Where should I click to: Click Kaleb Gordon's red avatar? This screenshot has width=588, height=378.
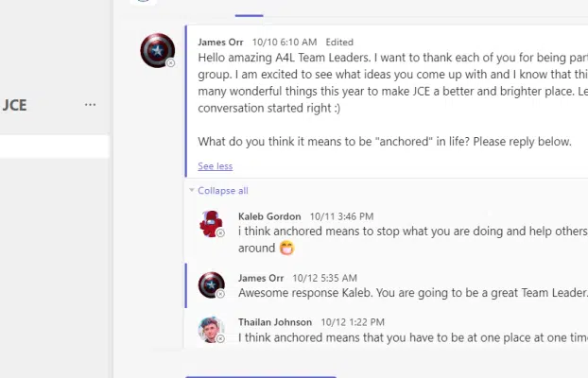[211, 224]
